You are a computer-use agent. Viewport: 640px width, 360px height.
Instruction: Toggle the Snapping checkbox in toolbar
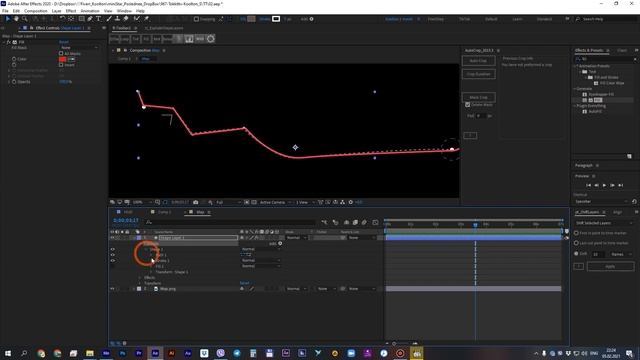point(196,19)
